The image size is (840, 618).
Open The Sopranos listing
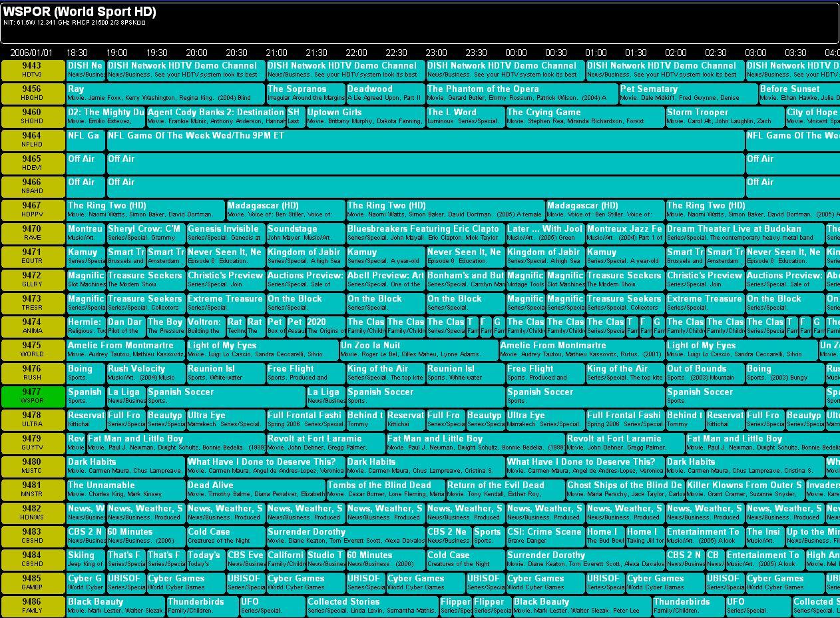(x=306, y=94)
